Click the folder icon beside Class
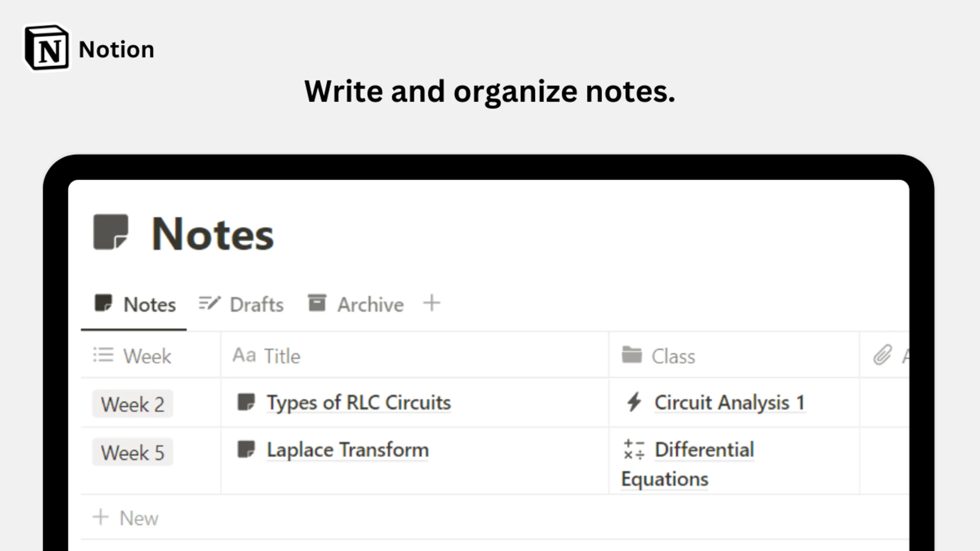The height and width of the screenshot is (551, 980). tap(633, 355)
